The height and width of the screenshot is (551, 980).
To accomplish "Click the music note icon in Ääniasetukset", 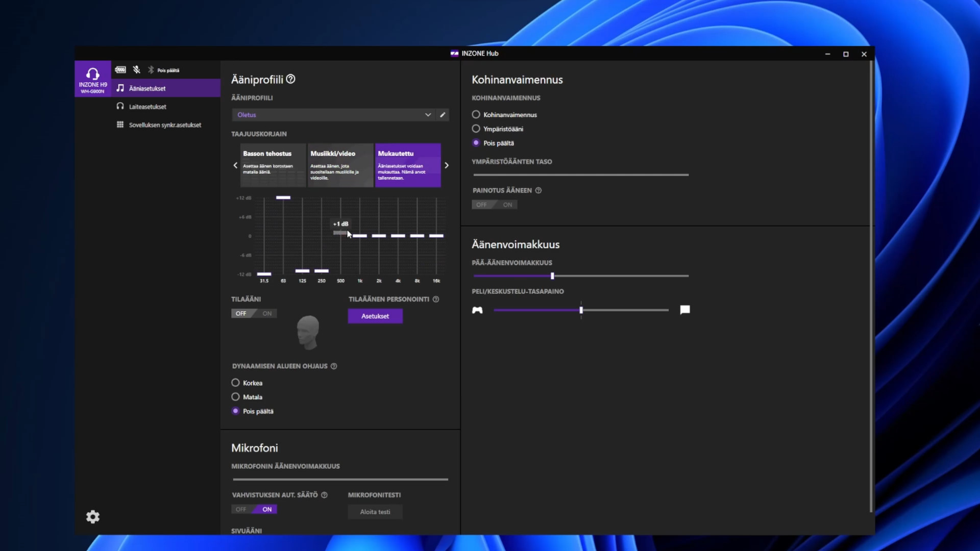I will tap(120, 88).
